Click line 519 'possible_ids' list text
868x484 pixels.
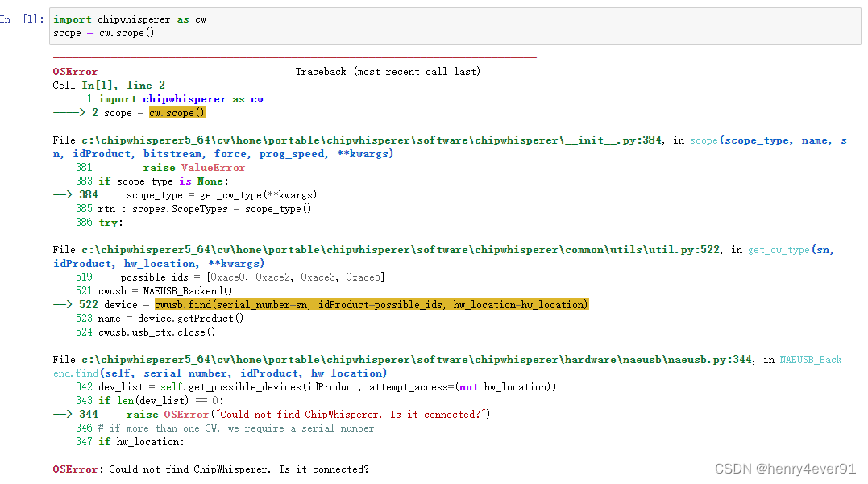(x=252, y=277)
